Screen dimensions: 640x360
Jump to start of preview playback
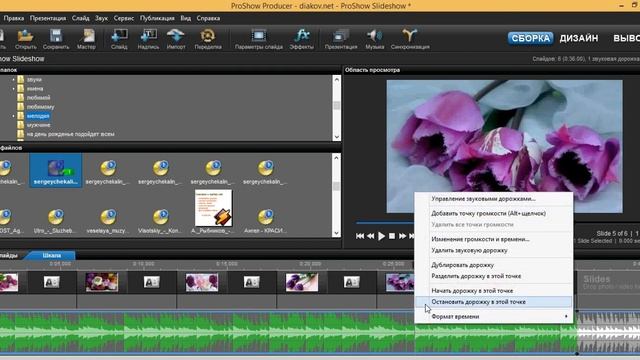pyautogui.click(x=360, y=236)
